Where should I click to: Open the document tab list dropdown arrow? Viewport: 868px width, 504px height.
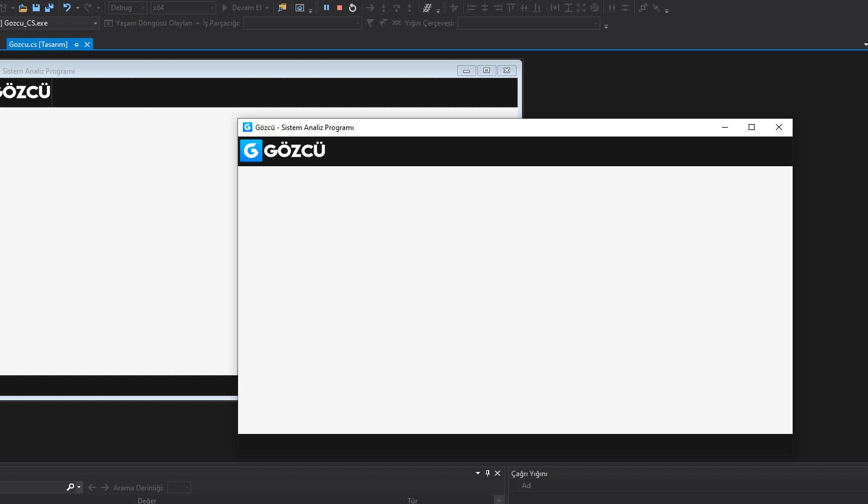(x=865, y=45)
